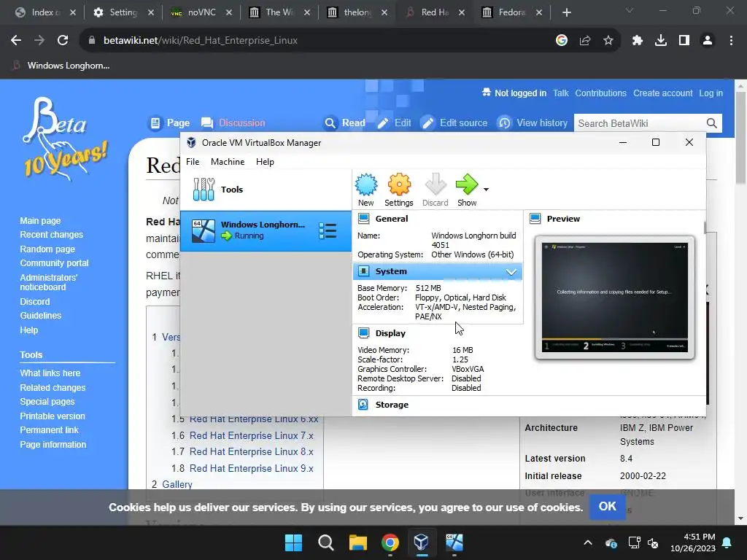Open Chrome three-dot menu
This screenshot has width=747, height=560.
point(731,41)
